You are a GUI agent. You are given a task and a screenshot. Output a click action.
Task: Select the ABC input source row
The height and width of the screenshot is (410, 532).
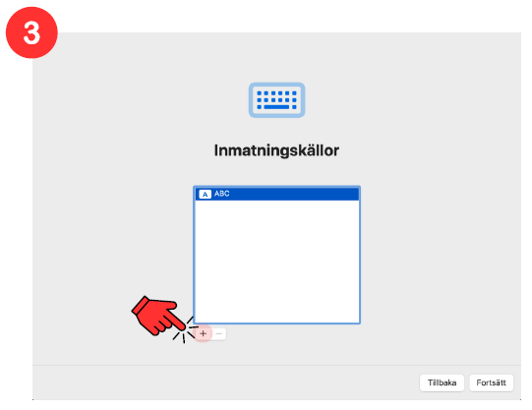[277, 194]
